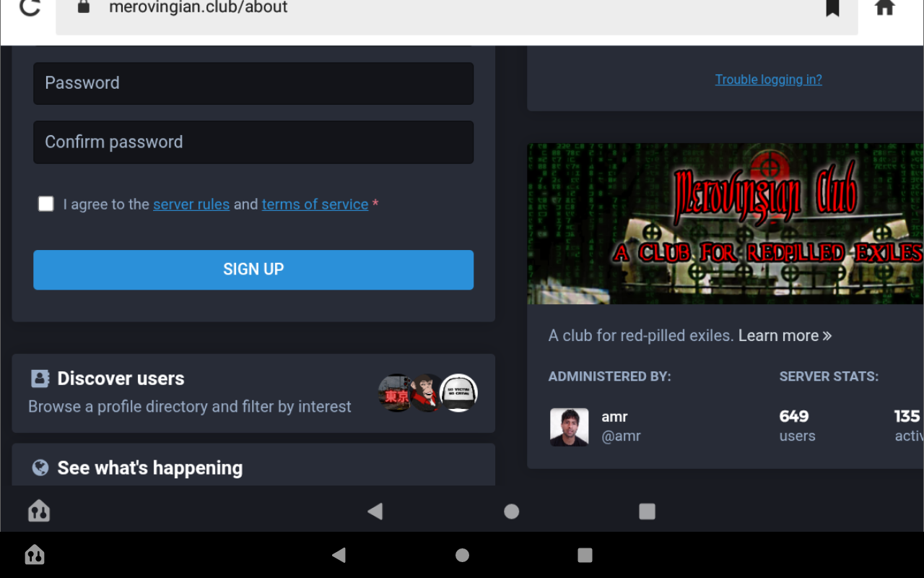Tap the app icon in the black system bar
Viewport: 924px width, 578px height.
tap(35, 555)
